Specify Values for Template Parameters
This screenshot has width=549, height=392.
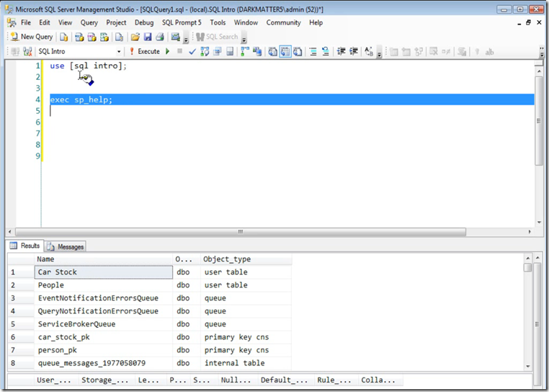click(369, 52)
